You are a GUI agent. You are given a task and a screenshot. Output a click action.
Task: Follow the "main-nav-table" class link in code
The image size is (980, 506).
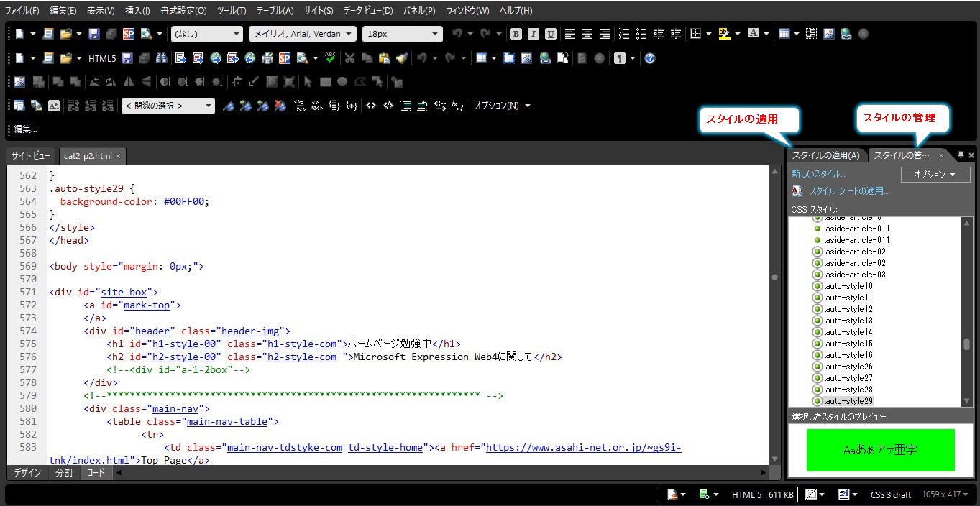226,421
